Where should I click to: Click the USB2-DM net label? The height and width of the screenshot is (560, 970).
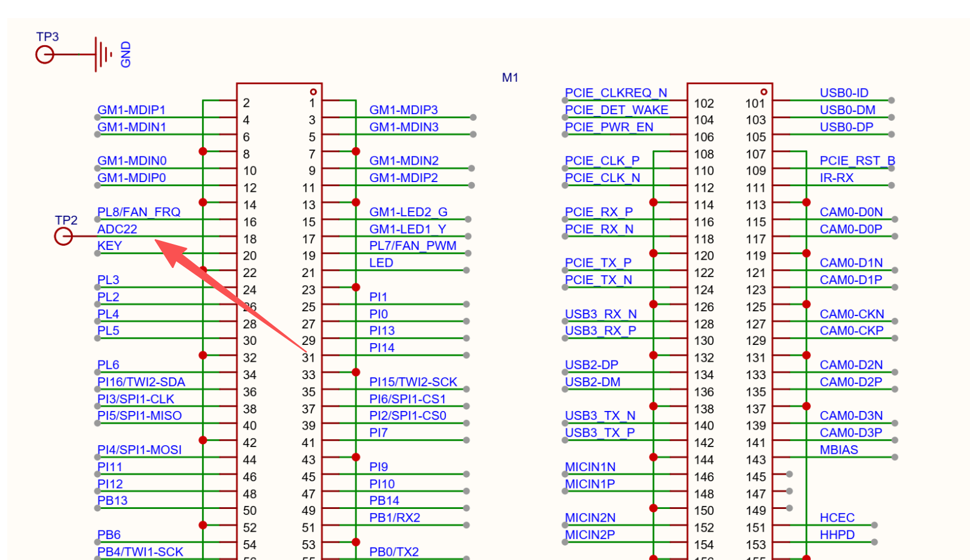click(x=593, y=382)
